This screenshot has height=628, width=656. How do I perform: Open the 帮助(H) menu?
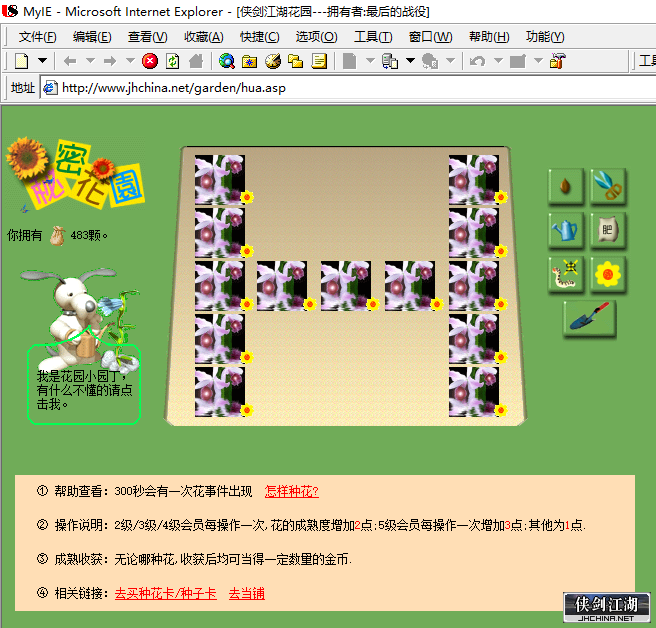click(x=489, y=37)
